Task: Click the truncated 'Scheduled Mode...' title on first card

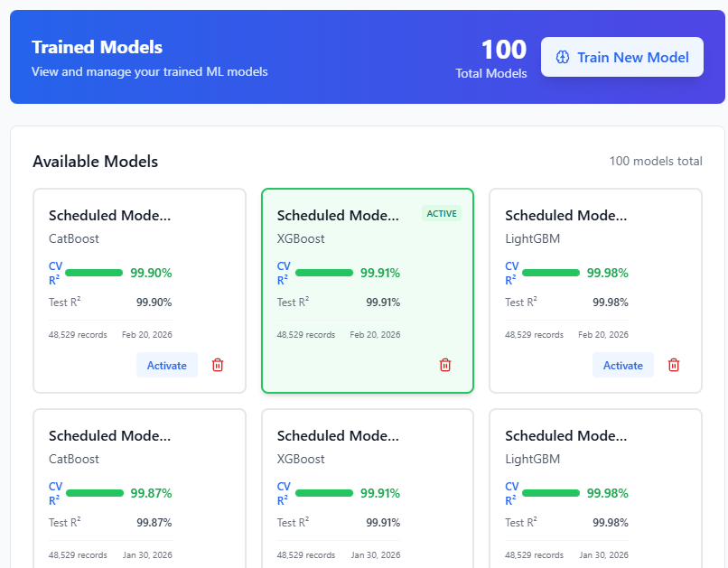Action: coord(109,215)
